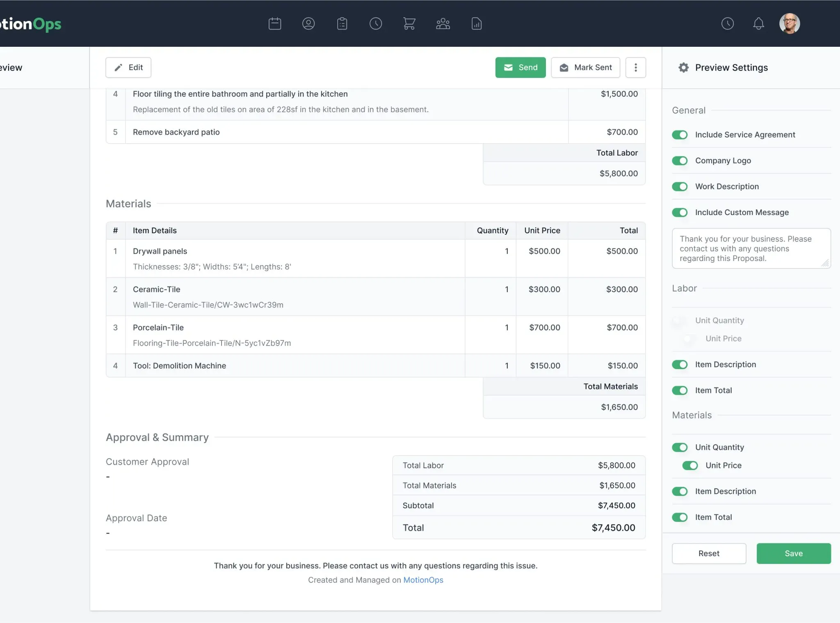This screenshot has width=840, height=623.
Task: Click the Quantity column header
Action: tap(493, 231)
